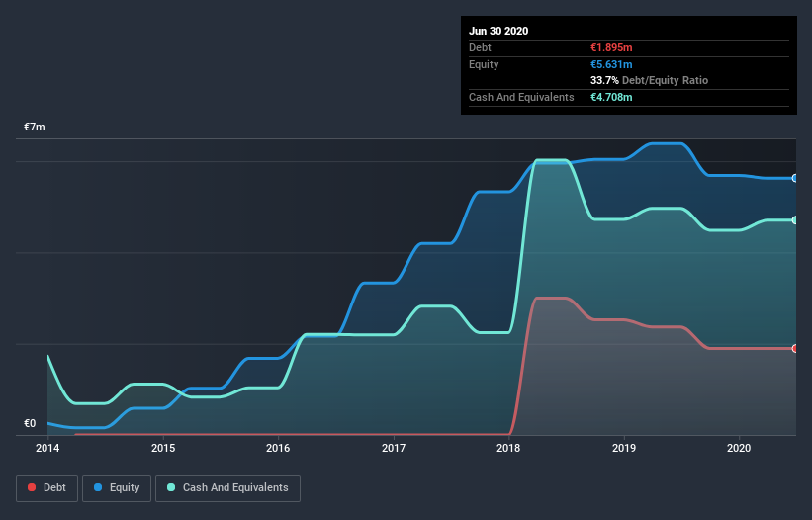This screenshot has width=812, height=520.
Task: Click the €4.708m cash value in tooltip
Action: point(611,97)
